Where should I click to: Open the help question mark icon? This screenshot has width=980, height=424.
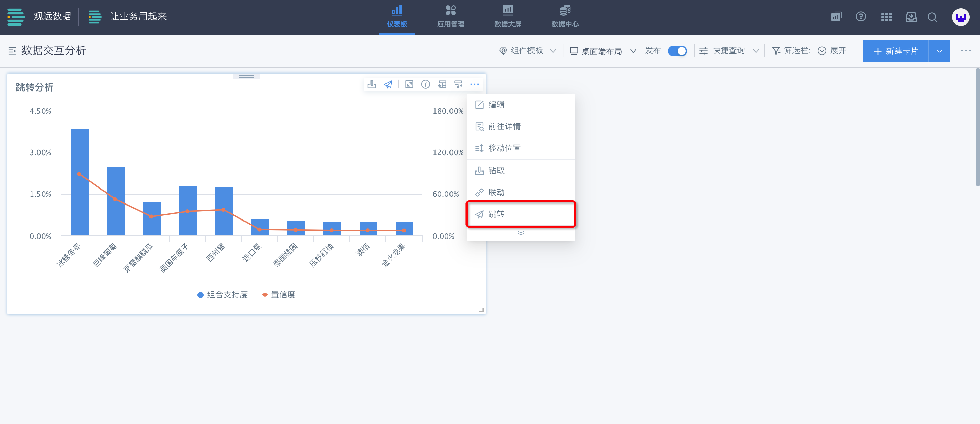click(860, 17)
